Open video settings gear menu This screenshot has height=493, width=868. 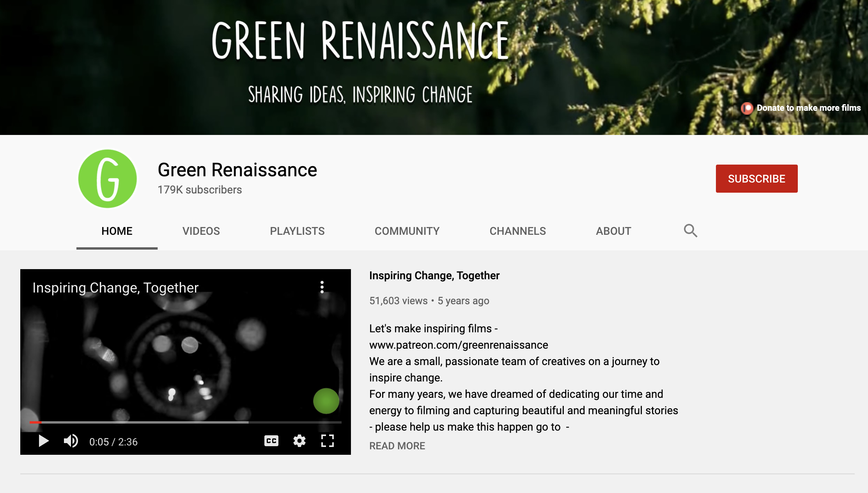299,441
